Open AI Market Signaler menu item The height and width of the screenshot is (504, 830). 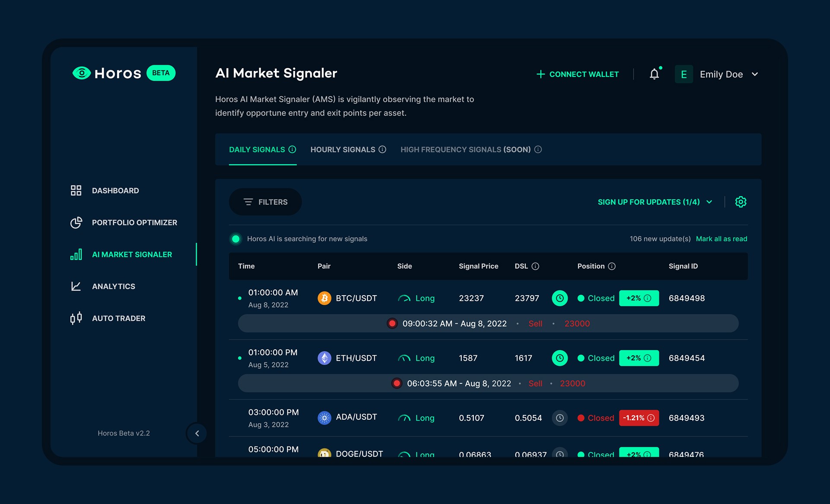tap(132, 255)
